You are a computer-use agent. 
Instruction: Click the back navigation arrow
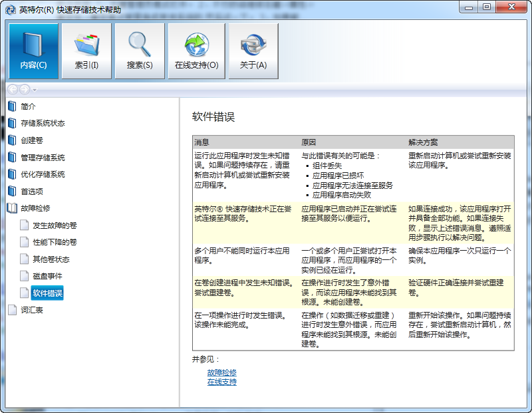click(x=13, y=90)
